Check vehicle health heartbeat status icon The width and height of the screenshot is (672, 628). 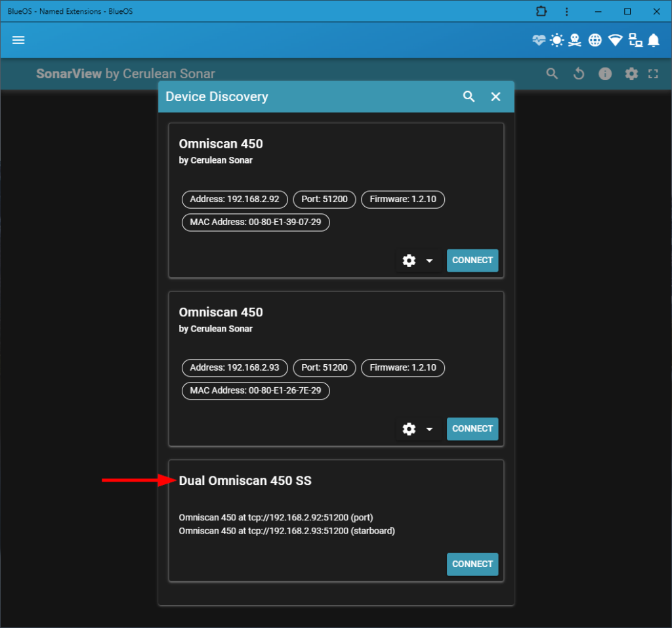click(538, 40)
